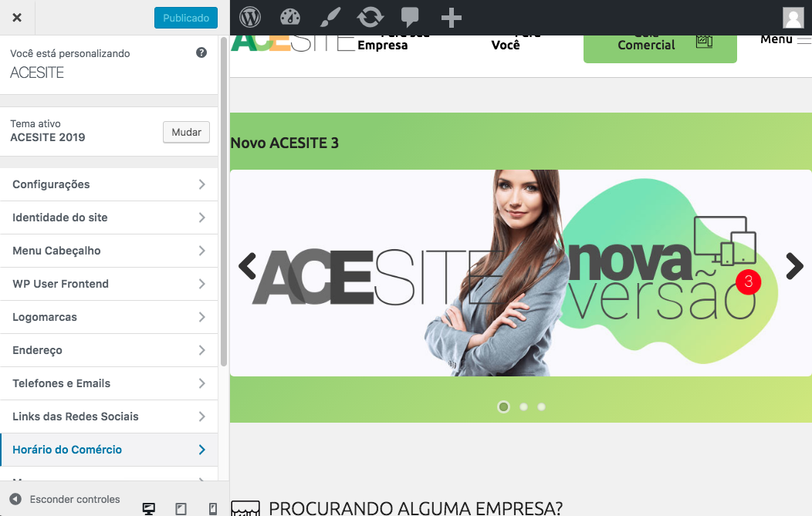
Task: Click the ACESITE logo in site header
Action: pos(293,43)
